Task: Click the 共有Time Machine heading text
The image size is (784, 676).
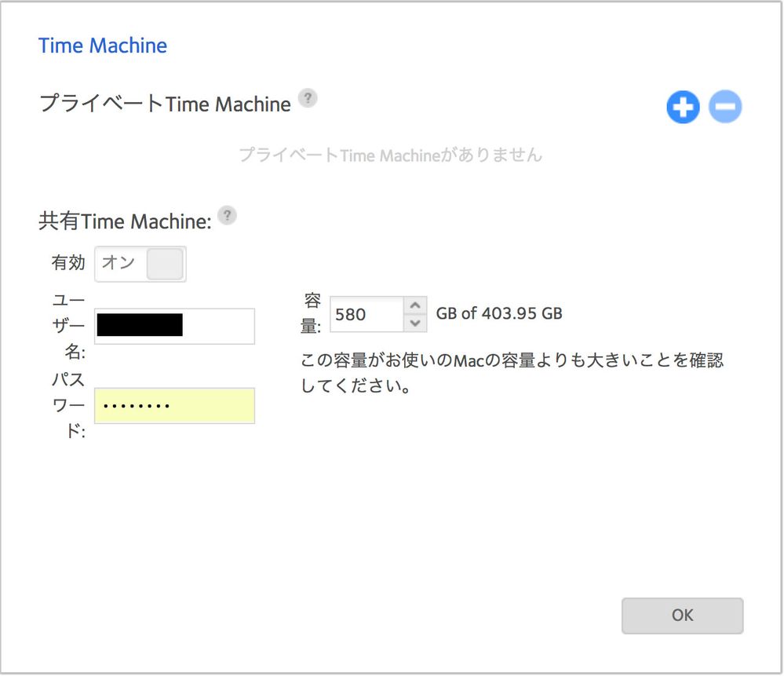Action: coord(125,222)
